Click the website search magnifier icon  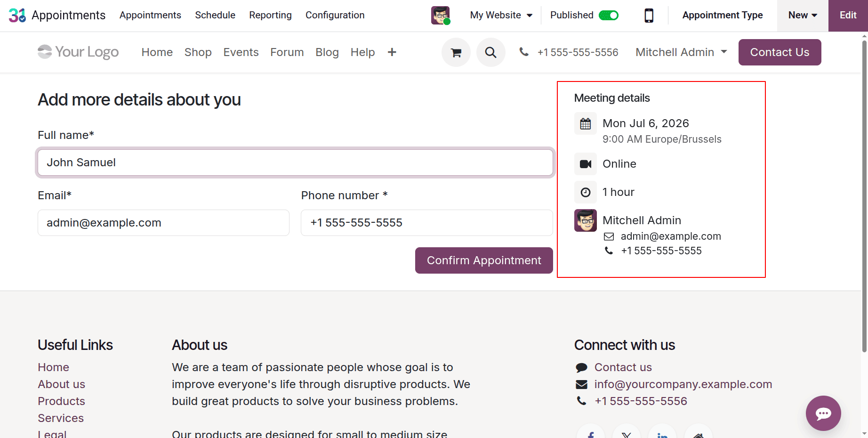pos(490,52)
